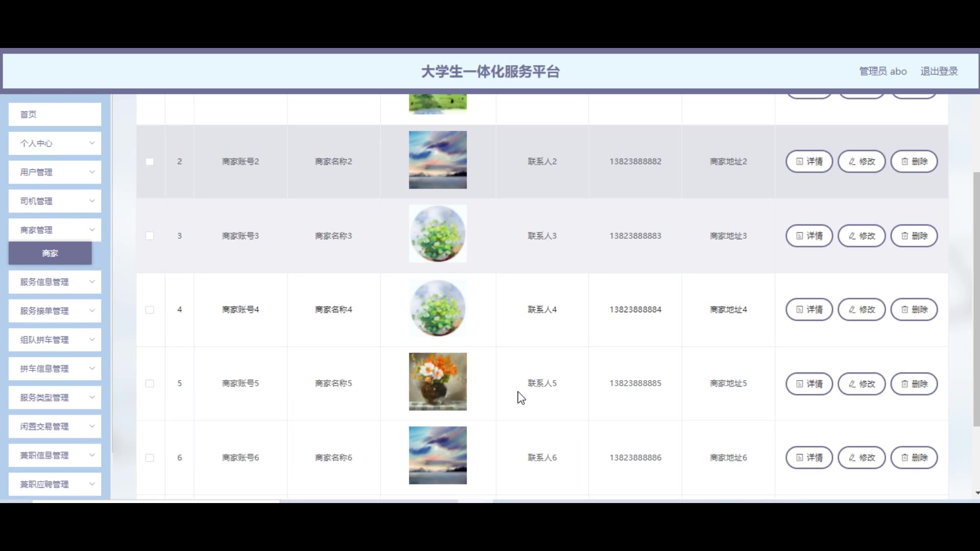Click the trash icon on row 2's 删除 button
The width and height of the screenshot is (980, 551).
pos(904,162)
